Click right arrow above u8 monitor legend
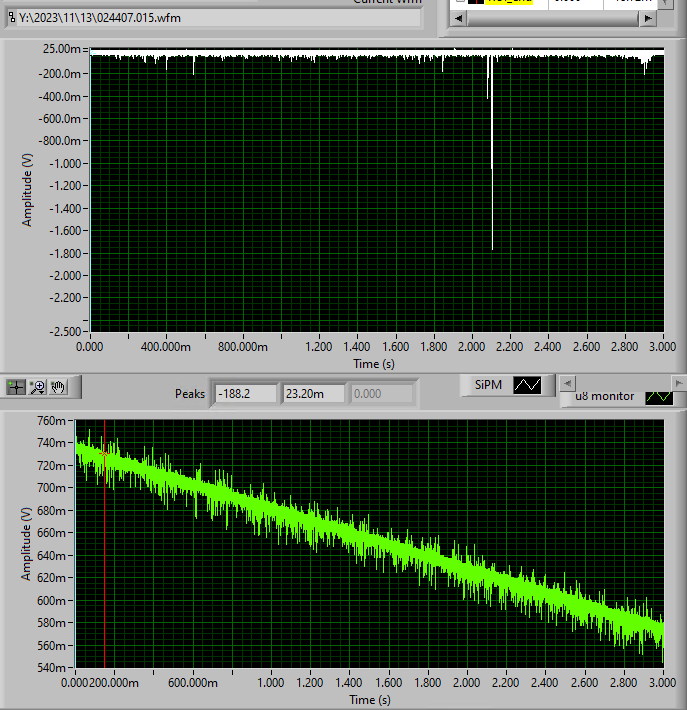This screenshot has height=710, width=687. (x=679, y=384)
